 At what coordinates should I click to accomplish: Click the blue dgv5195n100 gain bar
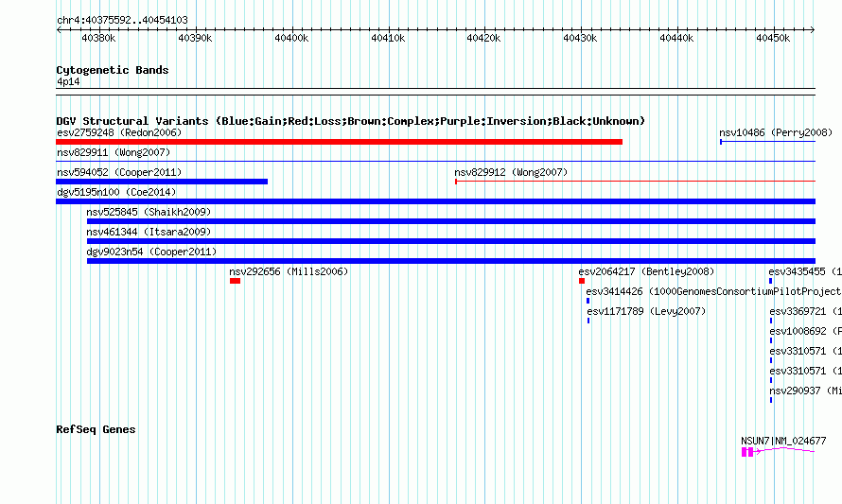435,201
